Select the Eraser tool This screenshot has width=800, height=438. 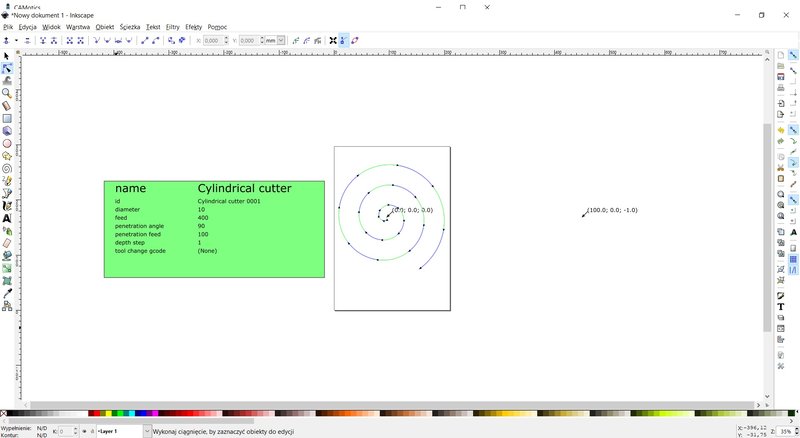[7, 243]
